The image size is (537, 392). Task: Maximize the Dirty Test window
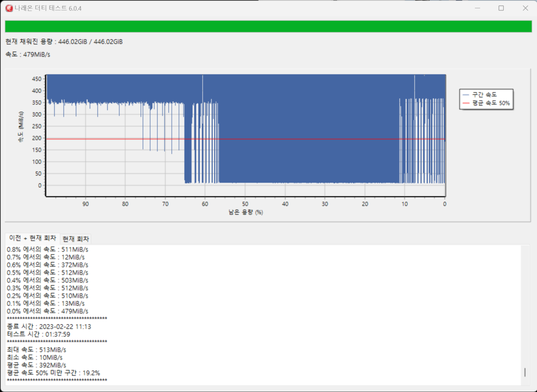click(501, 8)
